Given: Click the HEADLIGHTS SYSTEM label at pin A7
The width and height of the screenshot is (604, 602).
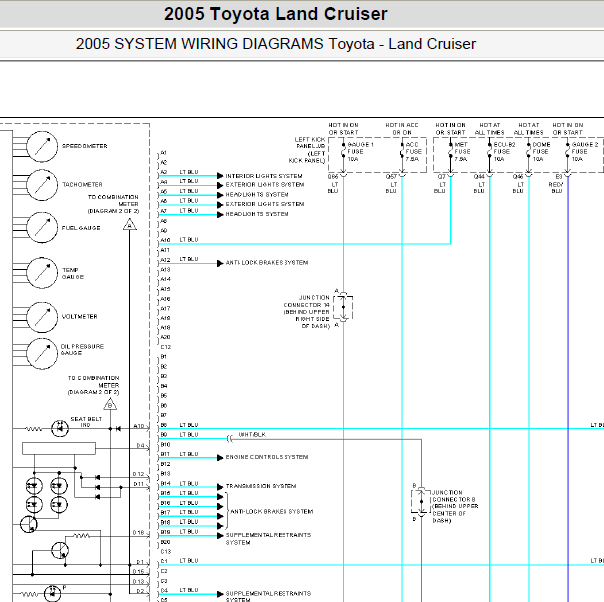Looking at the screenshot, I should [x=257, y=214].
